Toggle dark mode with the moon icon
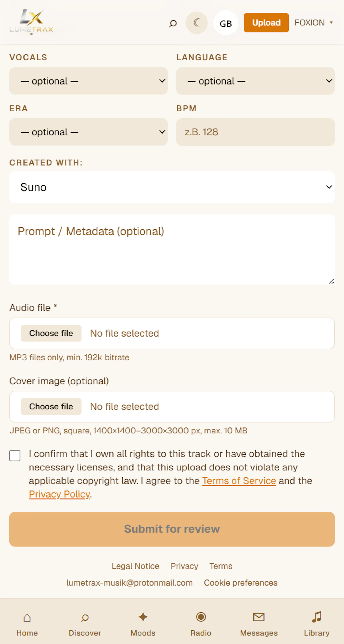 click(x=197, y=23)
